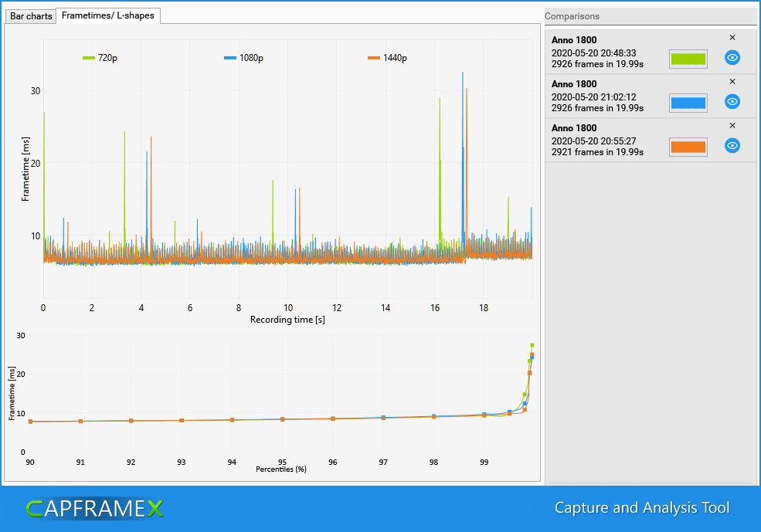Remove the 20:48:33 comparison with its X
The height and width of the screenshot is (532, 761).
pyautogui.click(x=732, y=37)
